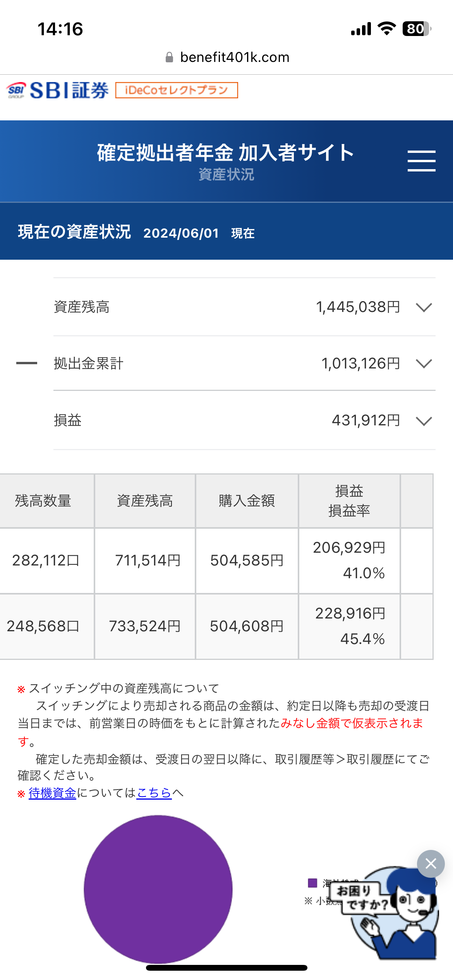This screenshot has height=980, width=453.
Task: Click the purple legend color swatch
Action: (x=312, y=883)
